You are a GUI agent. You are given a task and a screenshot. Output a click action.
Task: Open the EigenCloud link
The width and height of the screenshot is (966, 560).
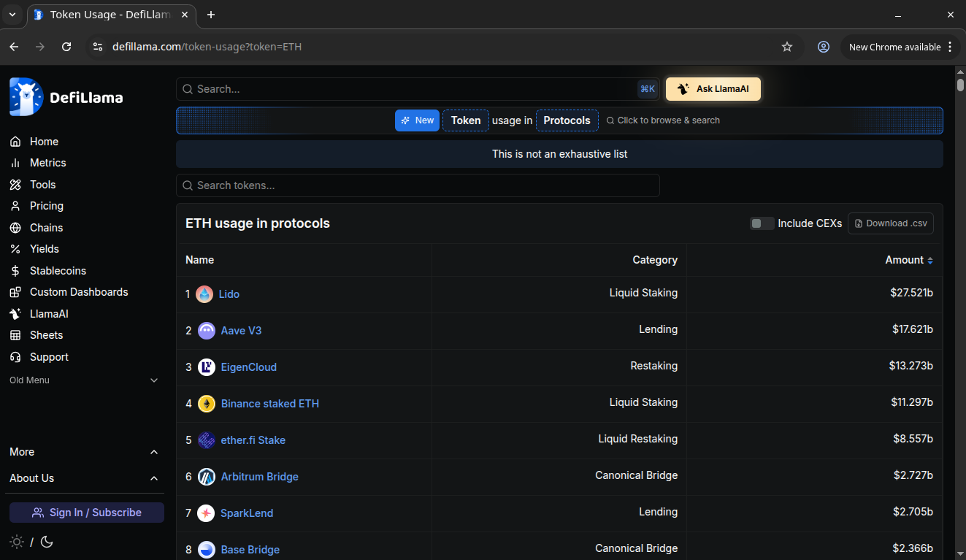(x=249, y=367)
